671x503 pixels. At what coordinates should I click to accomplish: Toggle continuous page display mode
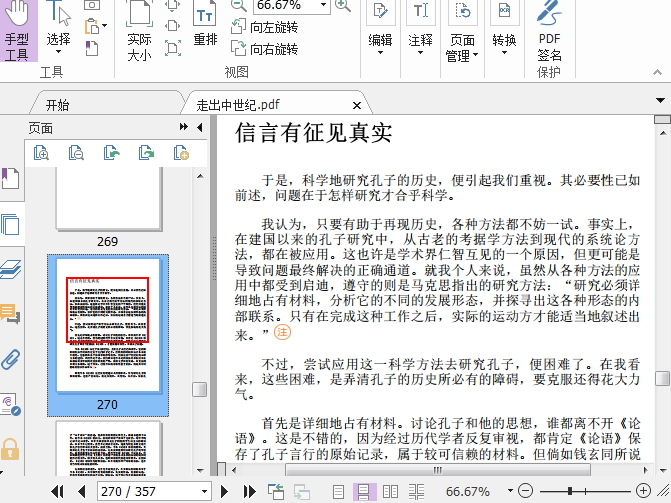[365, 491]
